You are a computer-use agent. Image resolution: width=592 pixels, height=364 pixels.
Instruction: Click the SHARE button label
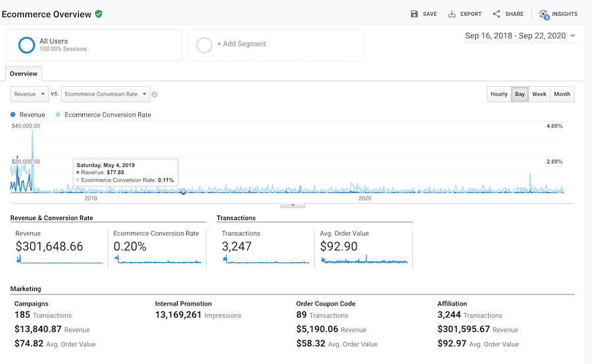(514, 14)
